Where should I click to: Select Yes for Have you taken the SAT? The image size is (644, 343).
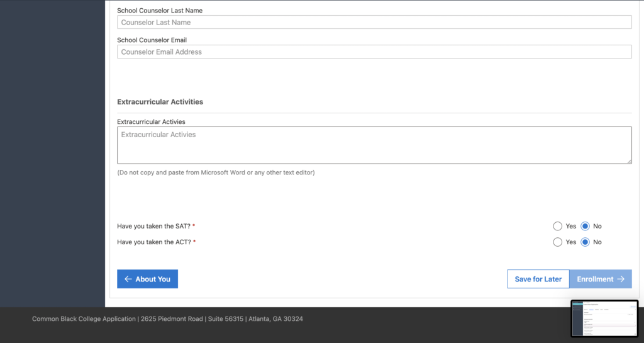coord(557,227)
